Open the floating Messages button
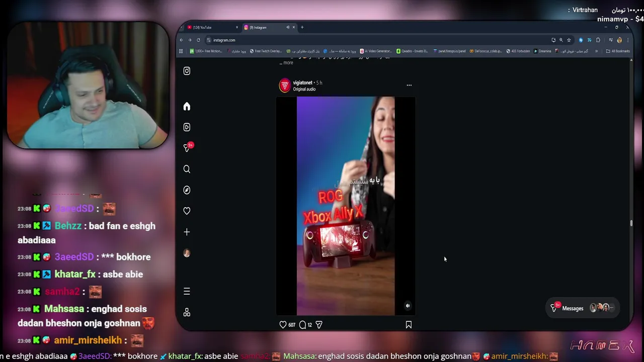The width and height of the screenshot is (644, 362). click(x=582, y=308)
